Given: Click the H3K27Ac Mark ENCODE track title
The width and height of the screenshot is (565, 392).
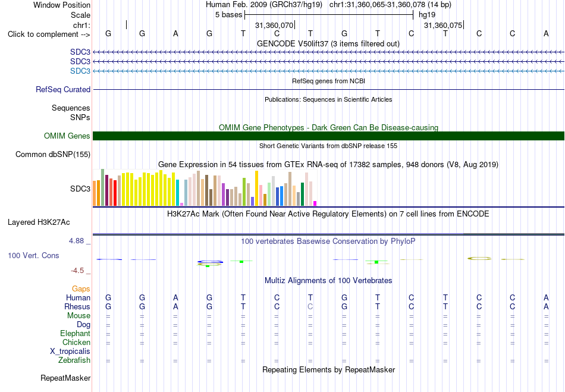Looking at the screenshot, I should point(328,214).
